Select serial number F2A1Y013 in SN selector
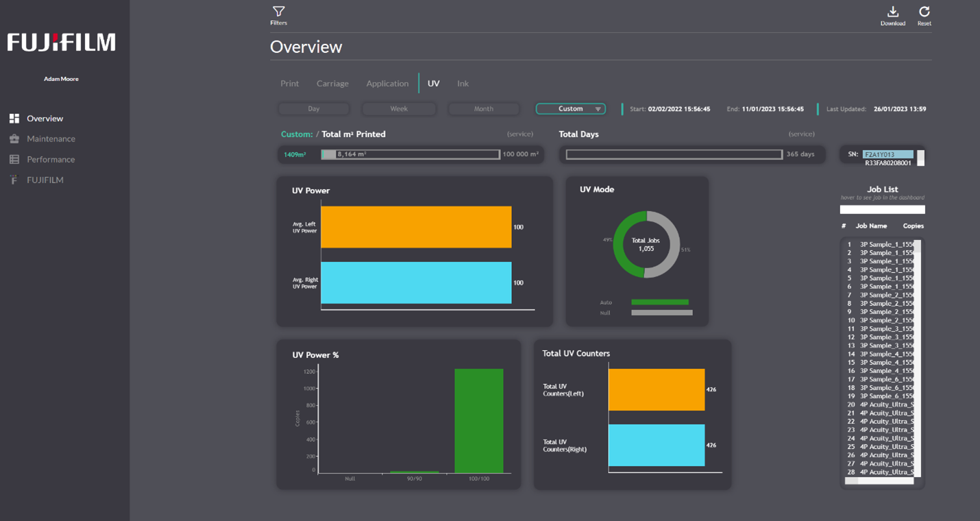 [890, 154]
